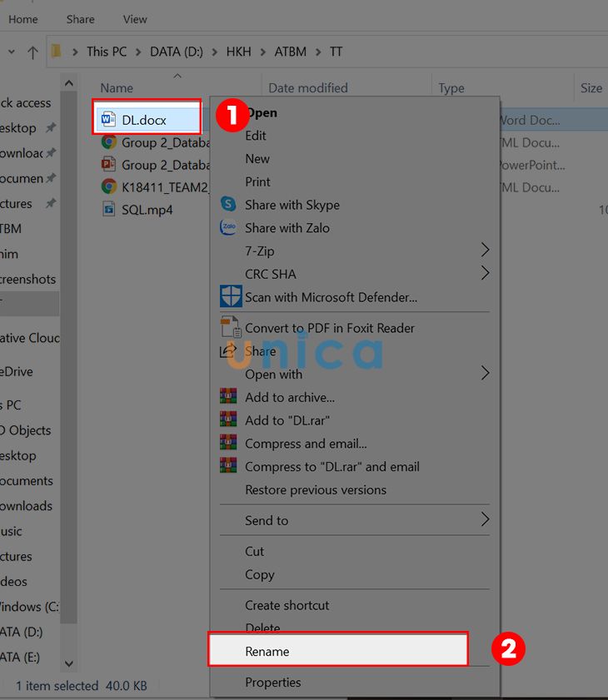Click the Zalo icon in context menu
The width and height of the screenshot is (608, 700).
coord(228,228)
